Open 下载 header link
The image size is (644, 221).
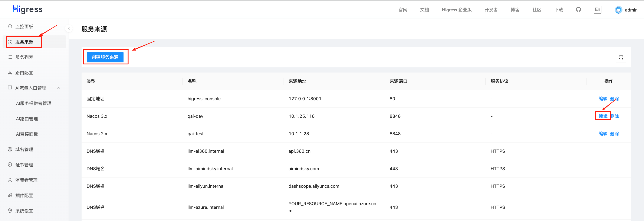(x=559, y=10)
